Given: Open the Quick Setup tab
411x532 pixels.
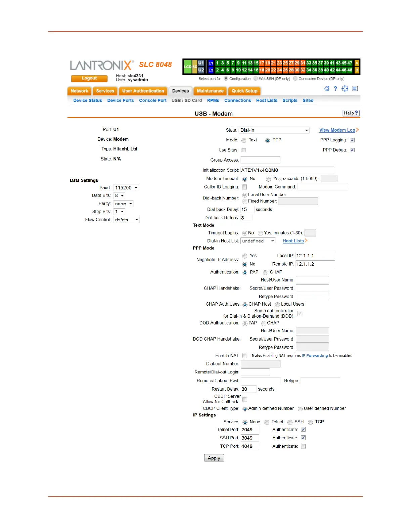Looking at the screenshot, I should tap(244, 91).
